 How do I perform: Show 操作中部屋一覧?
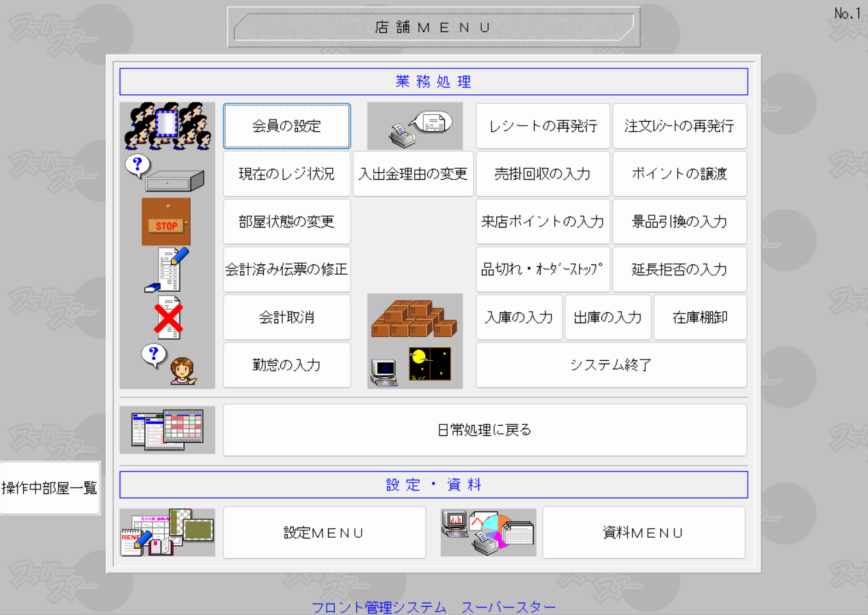(x=50, y=488)
